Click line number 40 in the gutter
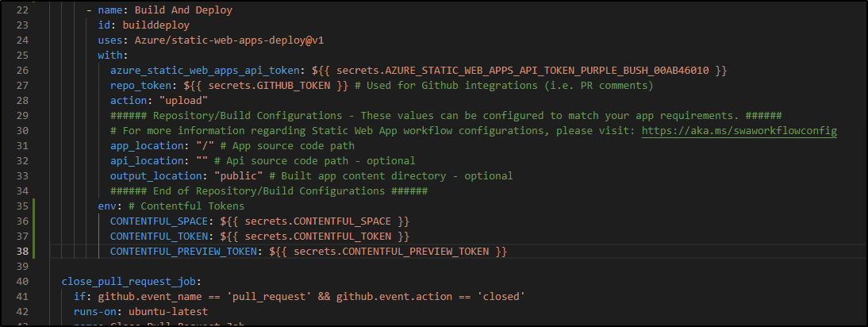868x327 pixels. tap(22, 282)
